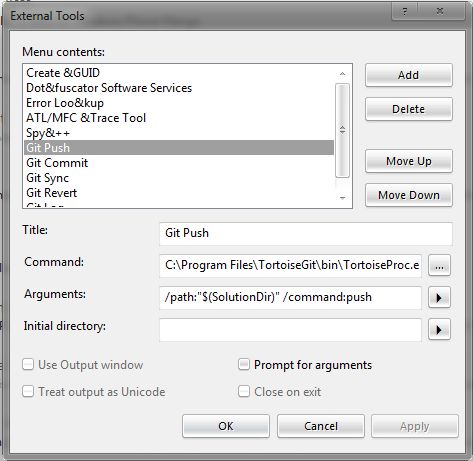This screenshot has width=473, height=461.
Task: Toggle Treat output as Unicode checkbox
Action: click(x=28, y=391)
